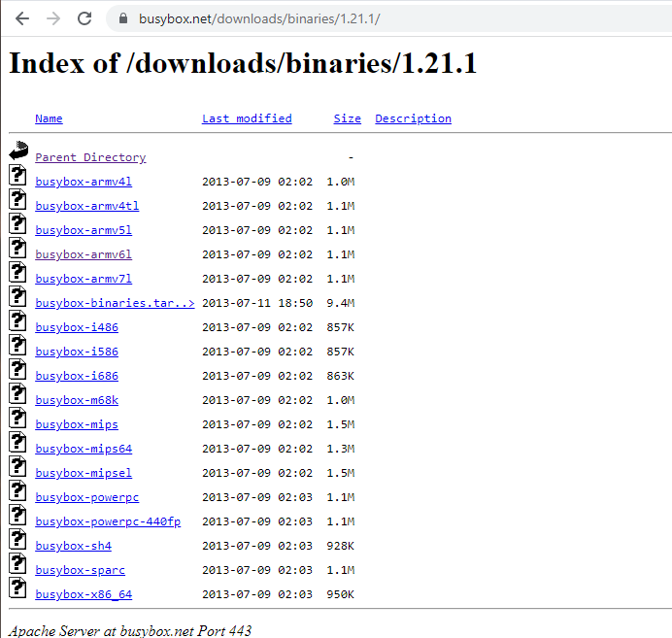Click the Parent Directory back-arrow folder icon
The image size is (672, 638).
18,151
